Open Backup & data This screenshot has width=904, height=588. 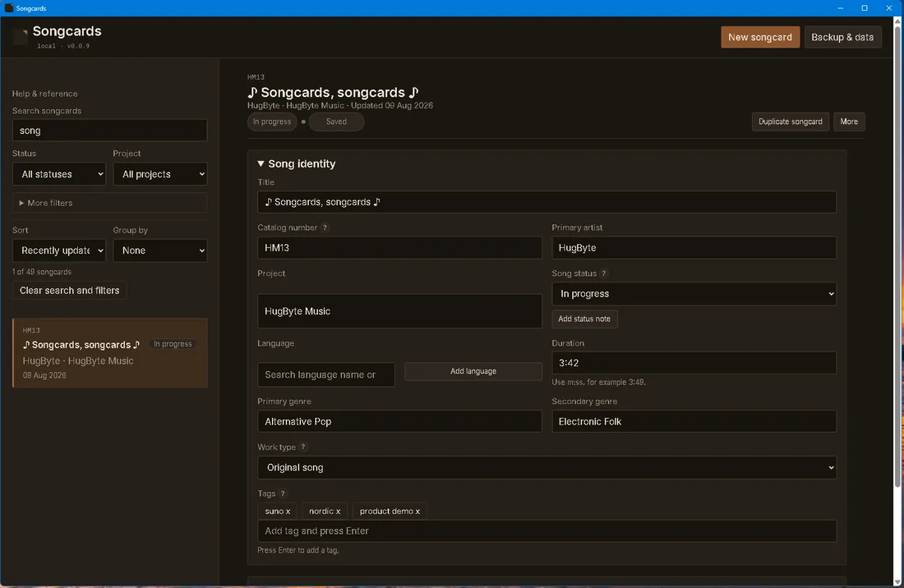[842, 37]
